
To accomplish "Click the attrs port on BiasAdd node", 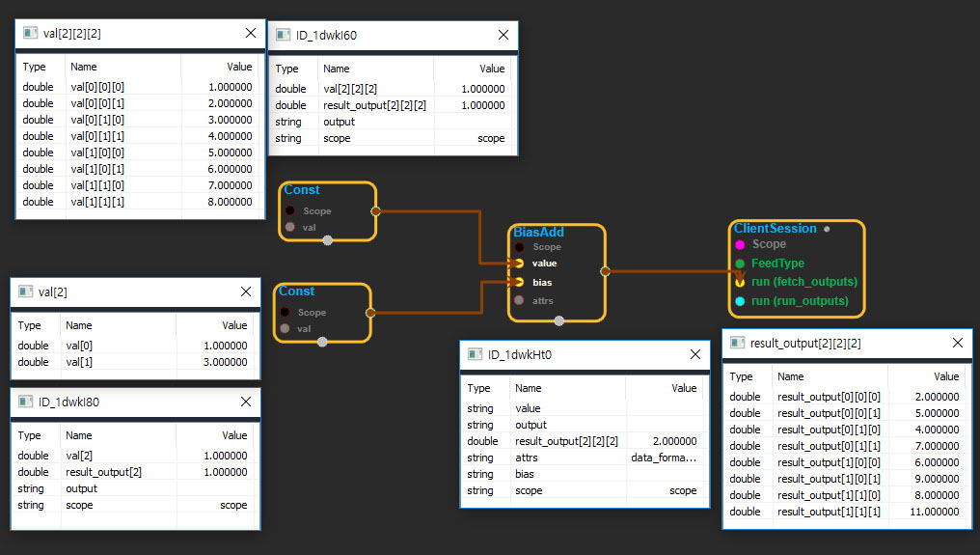I will coord(519,300).
